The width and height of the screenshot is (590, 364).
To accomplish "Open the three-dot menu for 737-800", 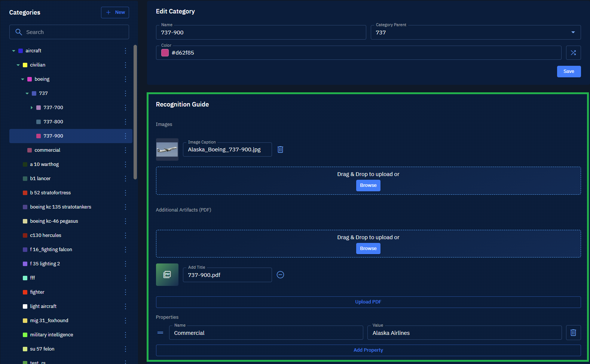I will [x=125, y=122].
